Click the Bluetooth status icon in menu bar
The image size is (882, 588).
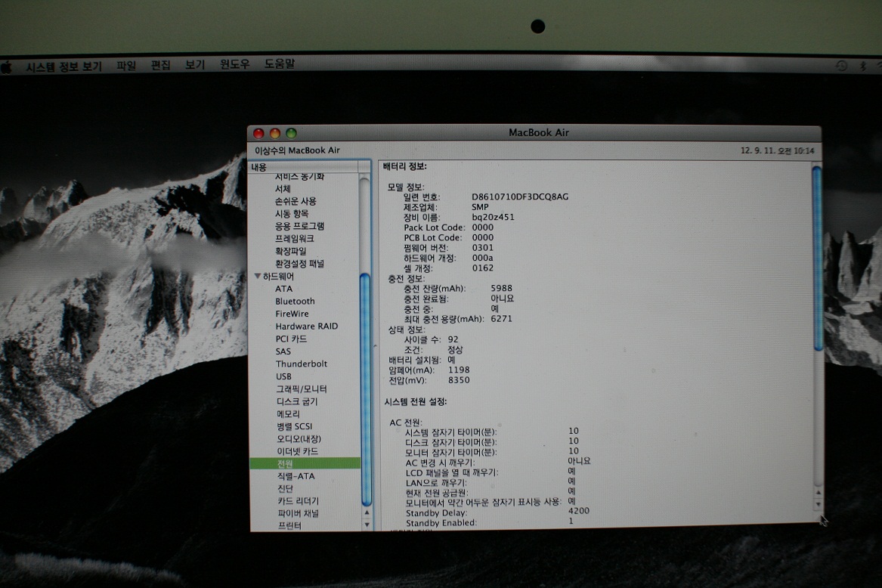tap(861, 67)
